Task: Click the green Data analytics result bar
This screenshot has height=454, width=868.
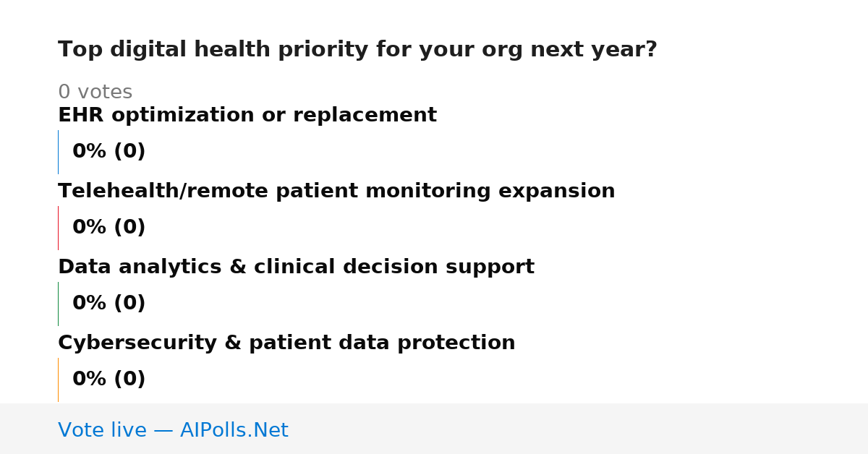Action: 58,304
